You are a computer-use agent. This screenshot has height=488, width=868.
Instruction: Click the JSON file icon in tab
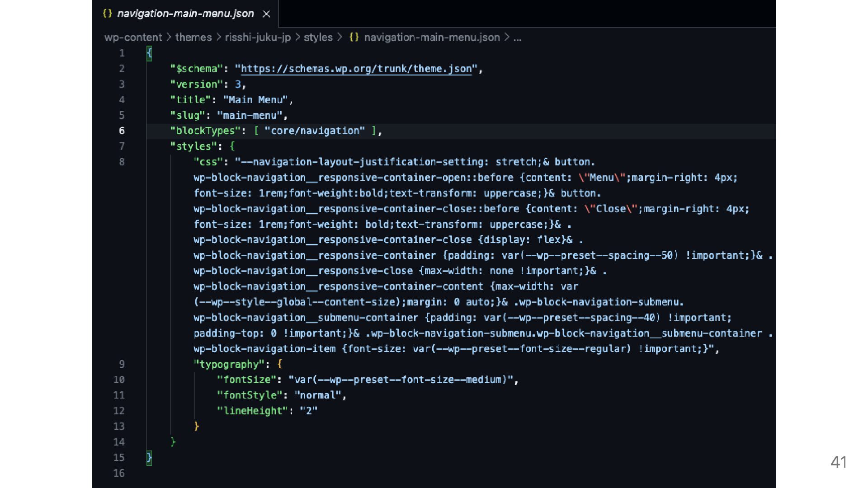108,14
